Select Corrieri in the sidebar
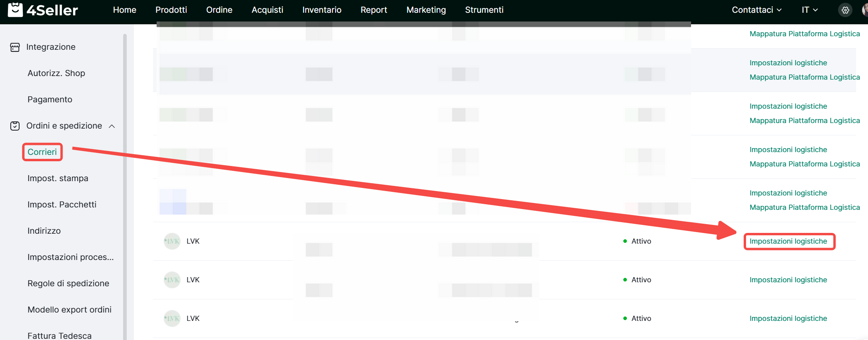The height and width of the screenshot is (340, 868). pyautogui.click(x=42, y=152)
